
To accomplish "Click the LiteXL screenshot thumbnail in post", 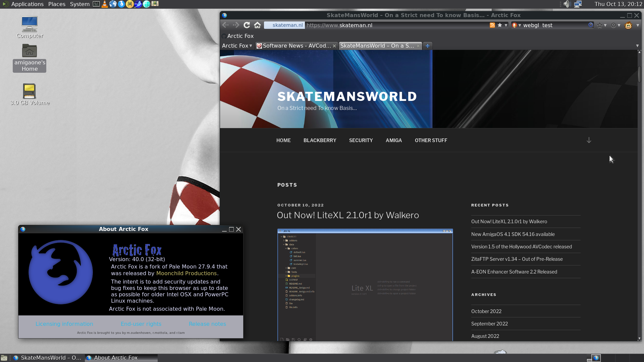I will pyautogui.click(x=365, y=285).
